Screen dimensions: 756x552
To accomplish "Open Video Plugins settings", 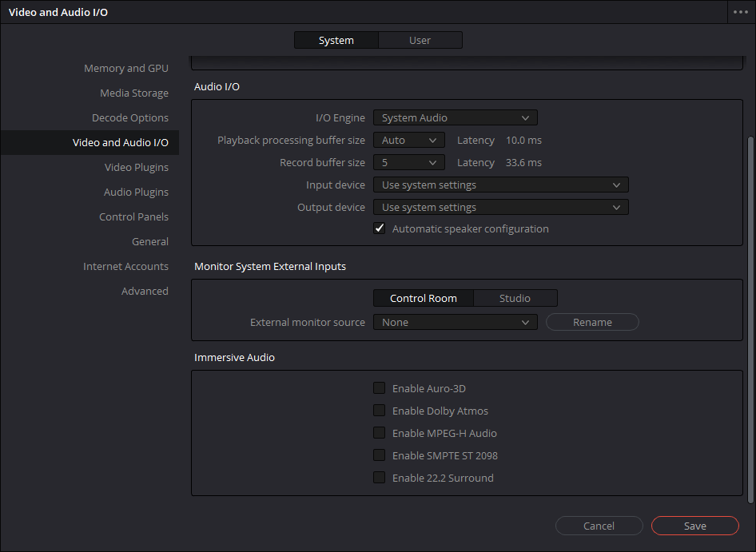I will pos(137,167).
